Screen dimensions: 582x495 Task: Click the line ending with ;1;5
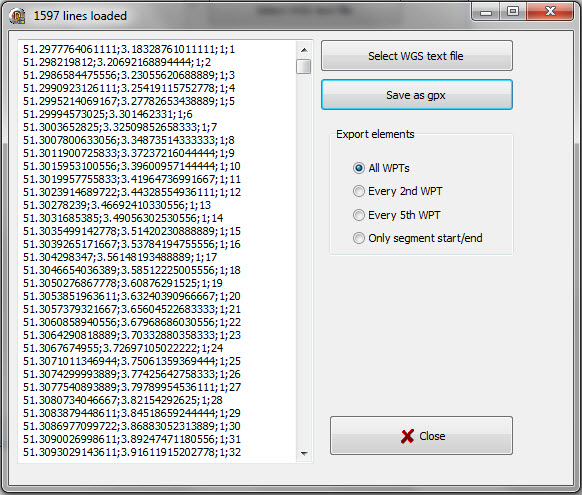[129, 101]
